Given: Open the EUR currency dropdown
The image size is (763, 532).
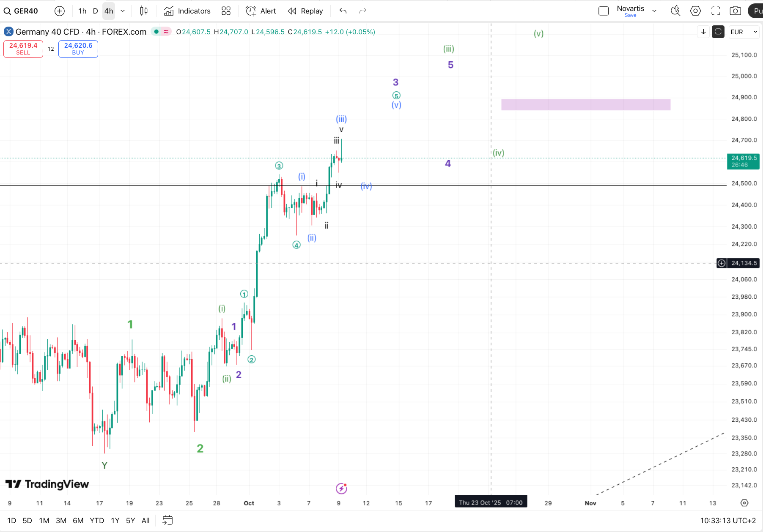Looking at the screenshot, I should [744, 32].
